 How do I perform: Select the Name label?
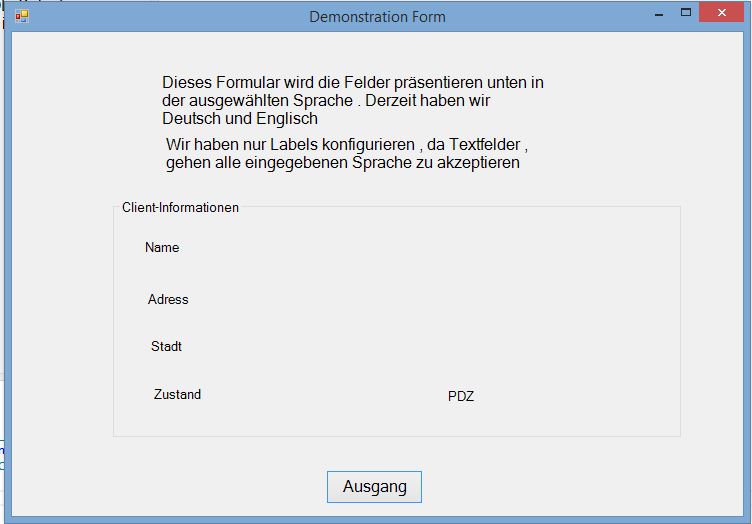[x=162, y=248]
